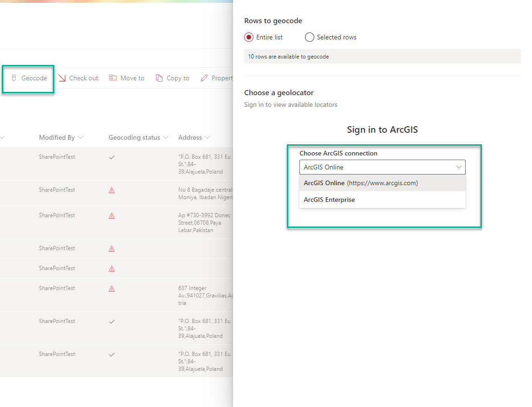Click 'Rows to geocode' heading
This screenshot has height=407, width=532.
(273, 21)
